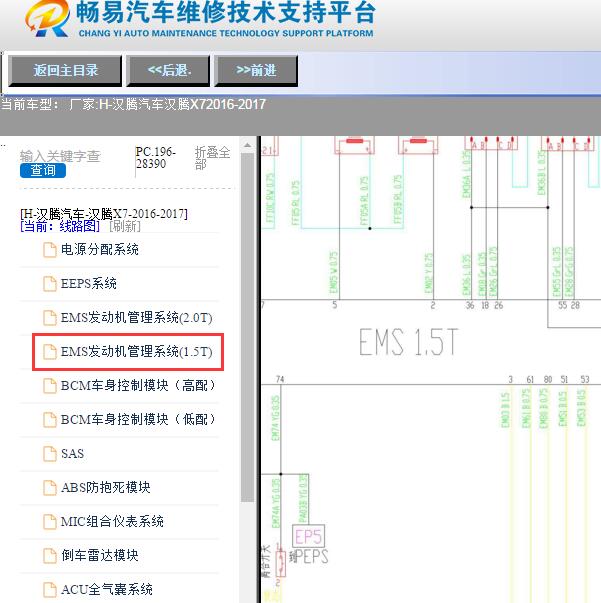The height and width of the screenshot is (603, 601).
Task: Click document icon beside ACU安全气囊系统
Action: (50, 589)
